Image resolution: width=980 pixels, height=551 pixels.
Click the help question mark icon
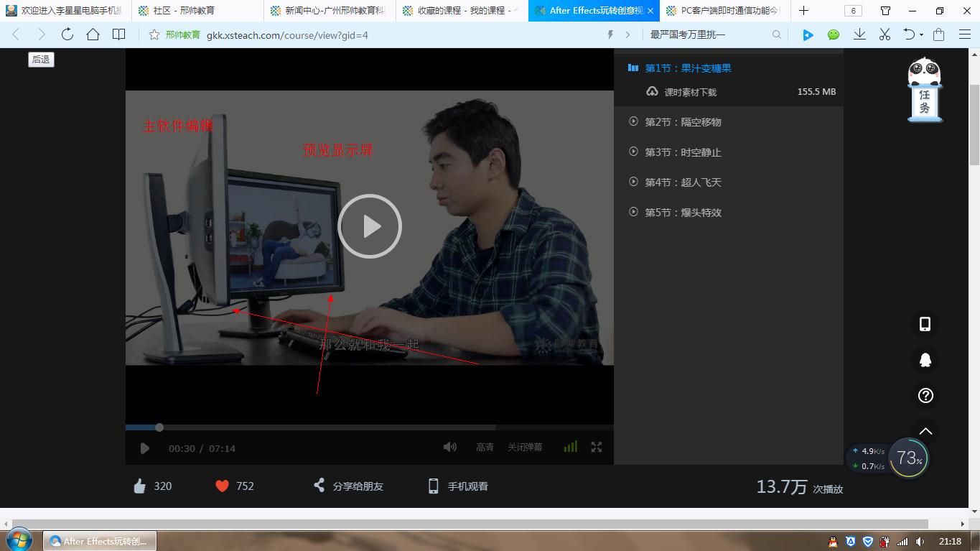tap(925, 395)
